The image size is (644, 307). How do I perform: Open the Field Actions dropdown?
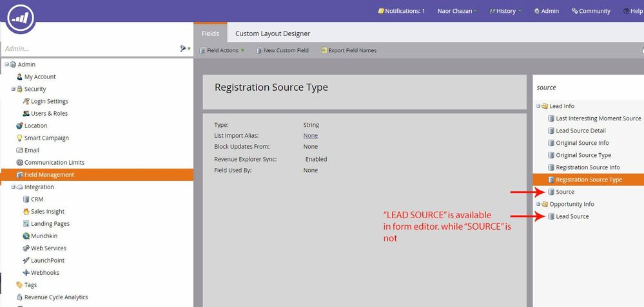point(222,50)
